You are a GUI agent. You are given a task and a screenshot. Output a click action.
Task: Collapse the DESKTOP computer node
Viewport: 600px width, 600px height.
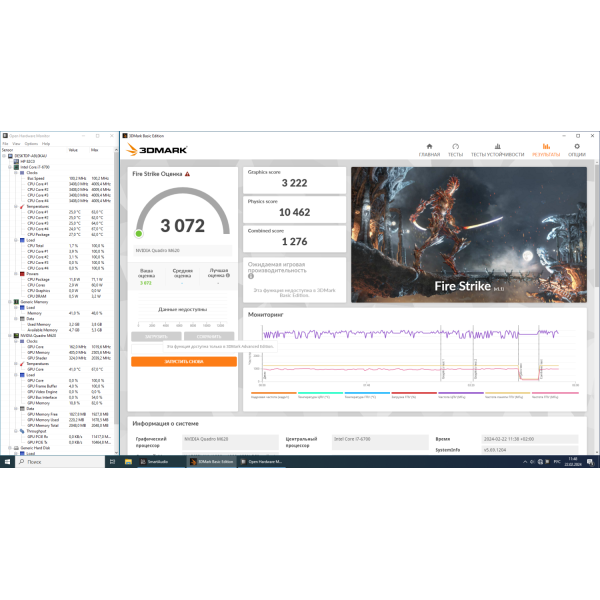point(5,156)
